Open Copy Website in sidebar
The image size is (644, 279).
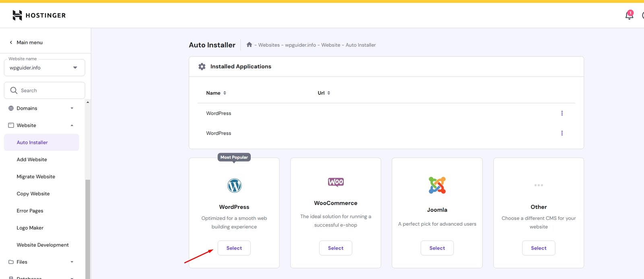click(x=33, y=194)
